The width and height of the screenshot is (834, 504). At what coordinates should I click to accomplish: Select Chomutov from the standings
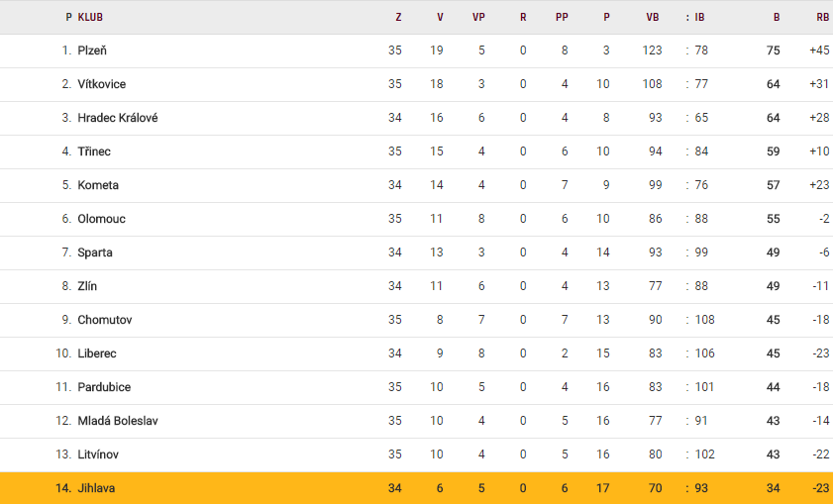coord(104,320)
